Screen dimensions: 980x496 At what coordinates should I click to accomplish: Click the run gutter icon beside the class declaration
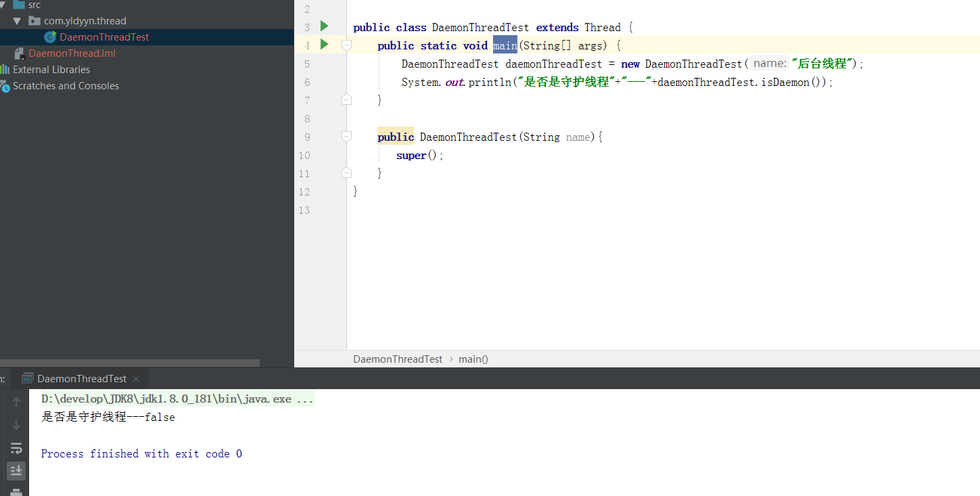tap(324, 26)
